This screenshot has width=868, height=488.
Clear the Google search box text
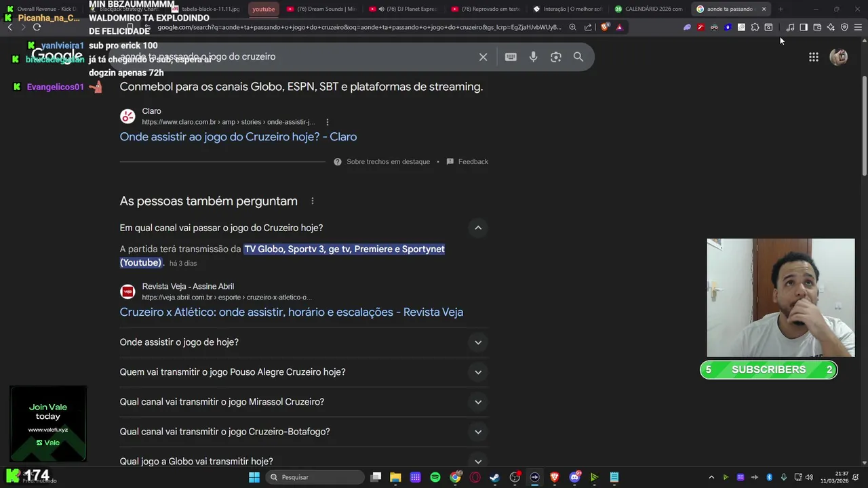coord(483,57)
